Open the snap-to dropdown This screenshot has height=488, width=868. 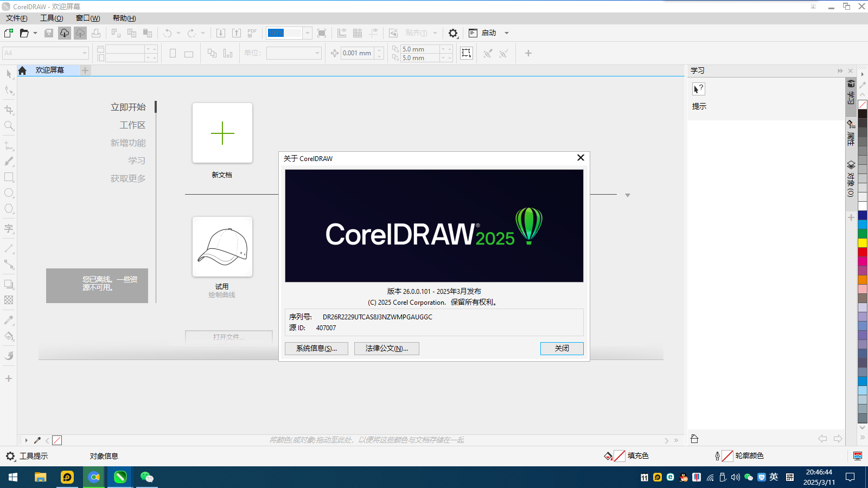point(435,33)
